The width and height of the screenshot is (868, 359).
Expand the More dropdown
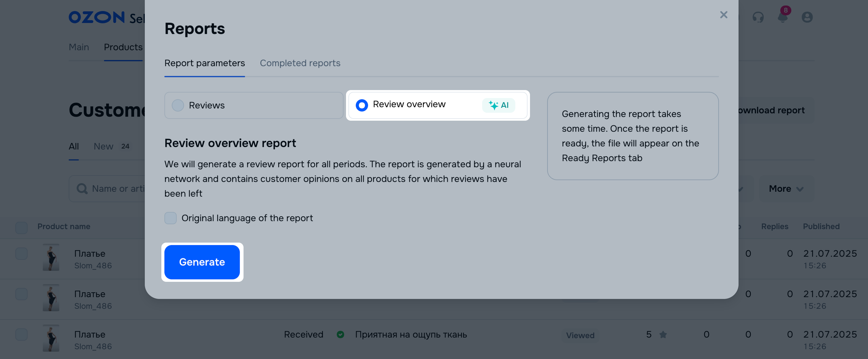click(x=786, y=189)
